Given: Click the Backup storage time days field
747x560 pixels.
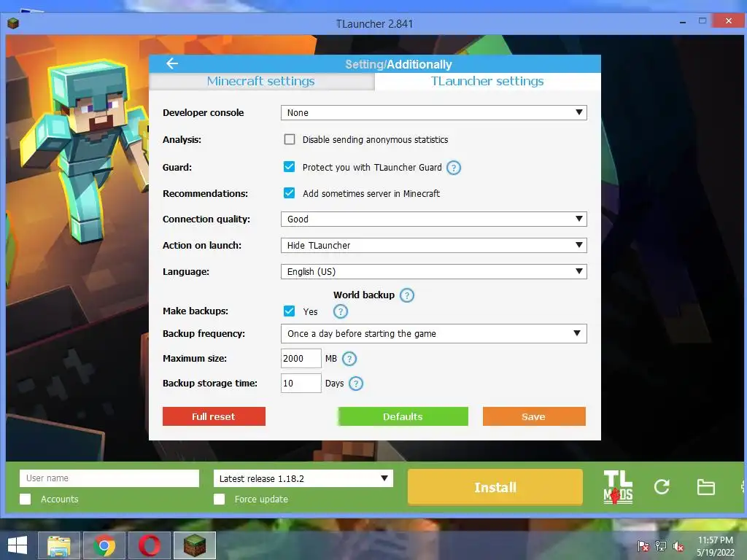Looking at the screenshot, I should (x=301, y=384).
